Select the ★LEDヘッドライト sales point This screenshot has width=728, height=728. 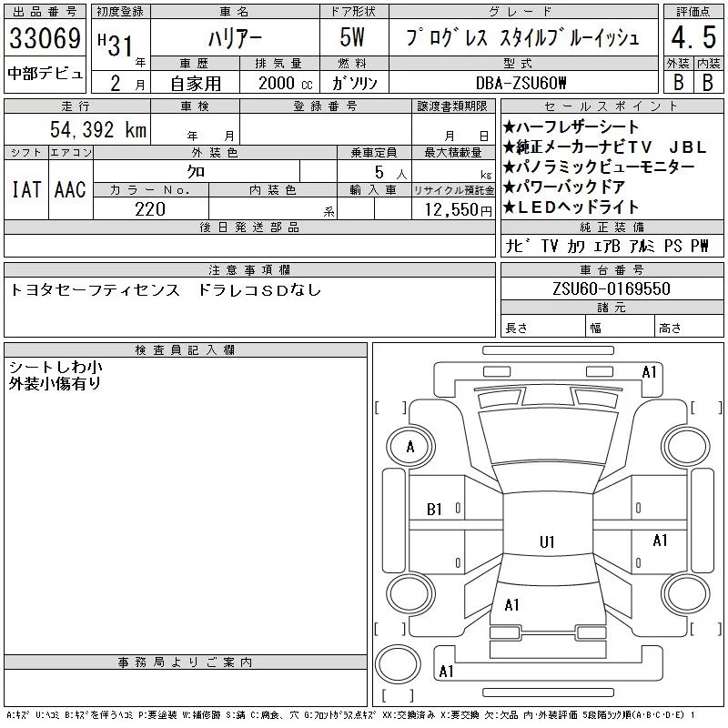tap(571, 207)
